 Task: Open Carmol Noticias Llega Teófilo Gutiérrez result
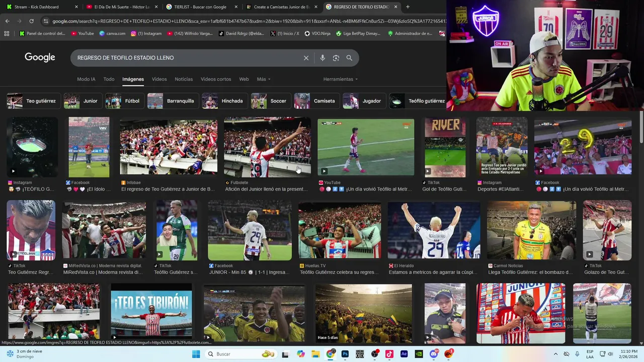coord(531,239)
